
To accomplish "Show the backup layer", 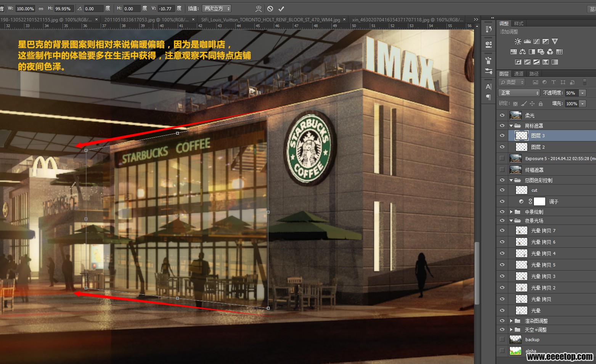I will [x=502, y=339].
